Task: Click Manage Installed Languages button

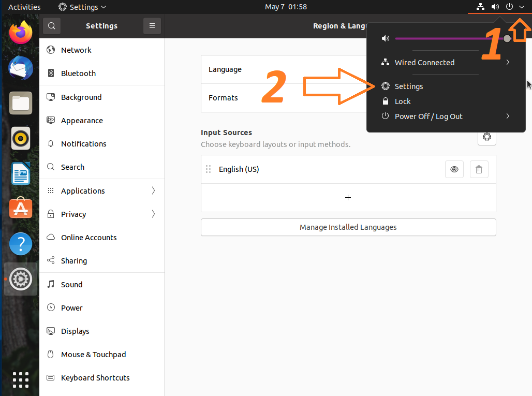Action: pos(348,227)
